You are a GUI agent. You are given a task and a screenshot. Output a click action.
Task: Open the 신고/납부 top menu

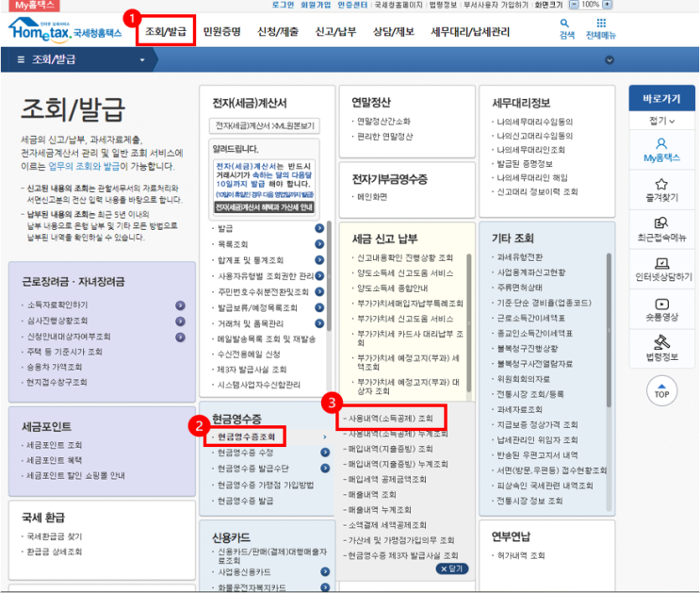[335, 31]
